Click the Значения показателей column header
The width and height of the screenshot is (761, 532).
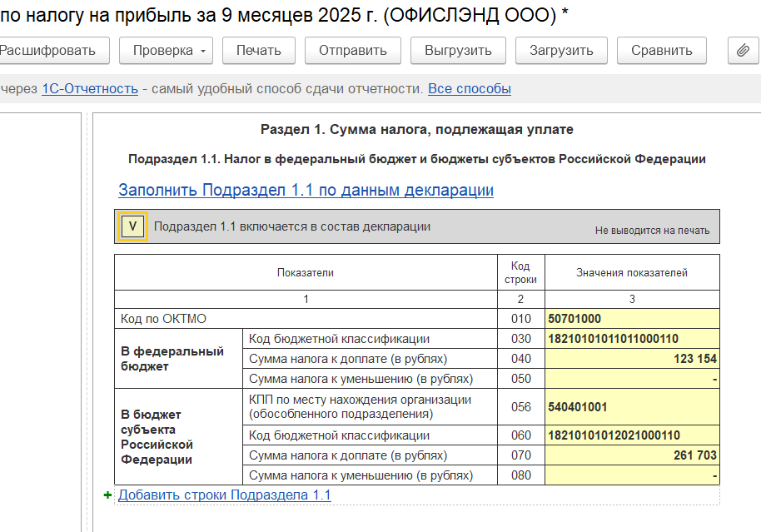click(632, 273)
